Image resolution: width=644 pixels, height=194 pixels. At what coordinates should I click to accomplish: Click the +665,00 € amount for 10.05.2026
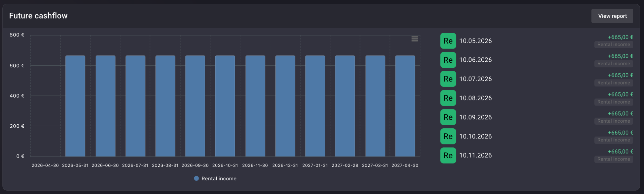pyautogui.click(x=621, y=37)
